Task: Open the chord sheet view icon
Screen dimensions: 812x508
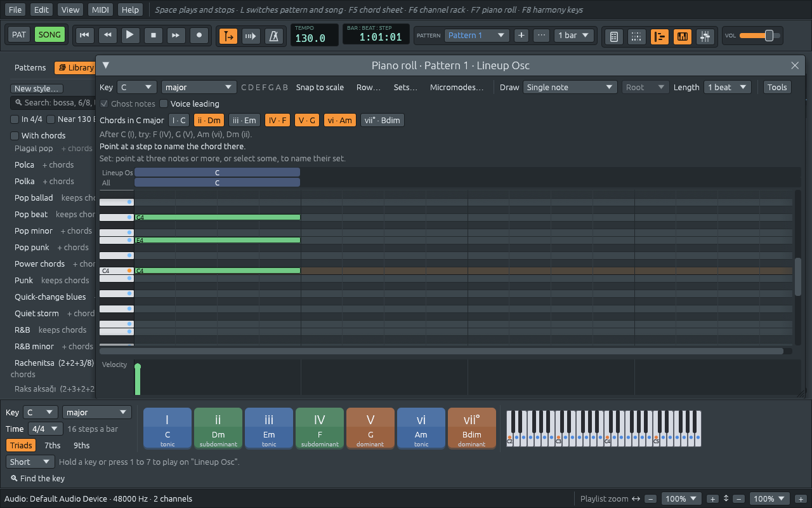Action: 613,36
